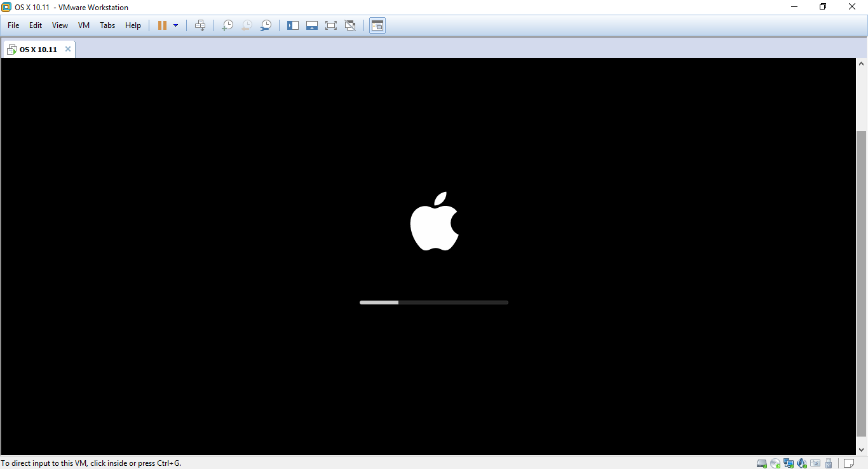Open the Help menu

click(x=133, y=25)
